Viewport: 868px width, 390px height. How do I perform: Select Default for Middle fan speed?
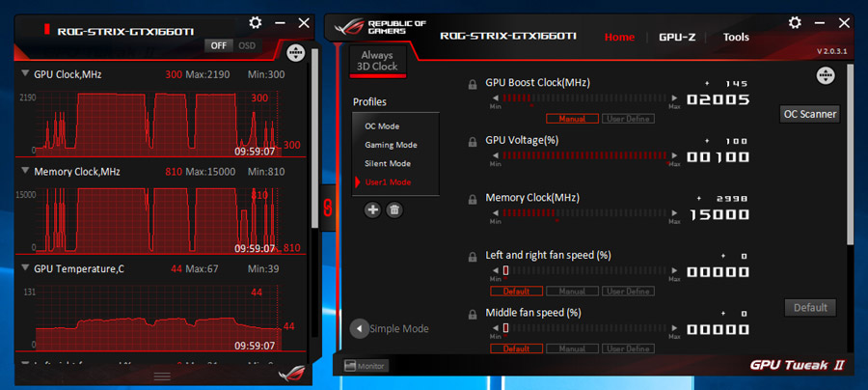(517, 348)
